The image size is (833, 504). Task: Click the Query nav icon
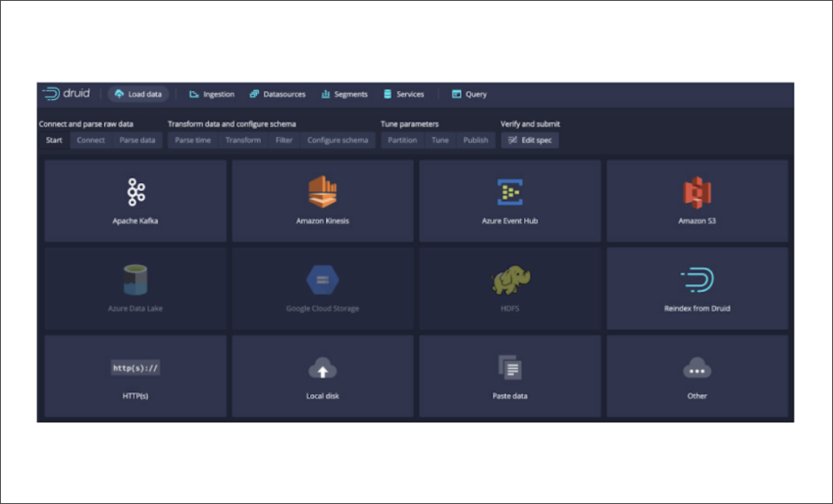pos(456,94)
